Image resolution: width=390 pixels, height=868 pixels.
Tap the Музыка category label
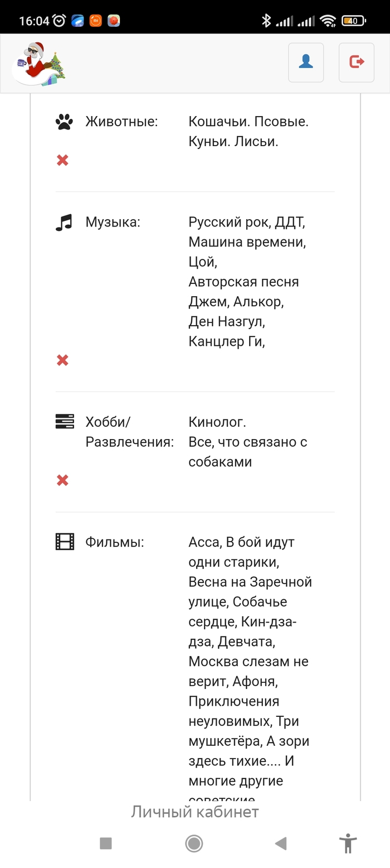tap(113, 223)
